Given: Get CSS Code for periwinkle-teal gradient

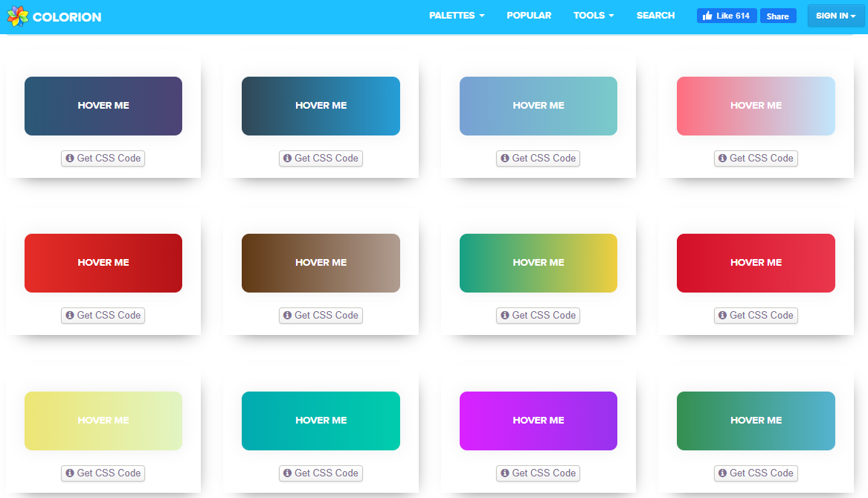Looking at the screenshot, I should pos(538,159).
